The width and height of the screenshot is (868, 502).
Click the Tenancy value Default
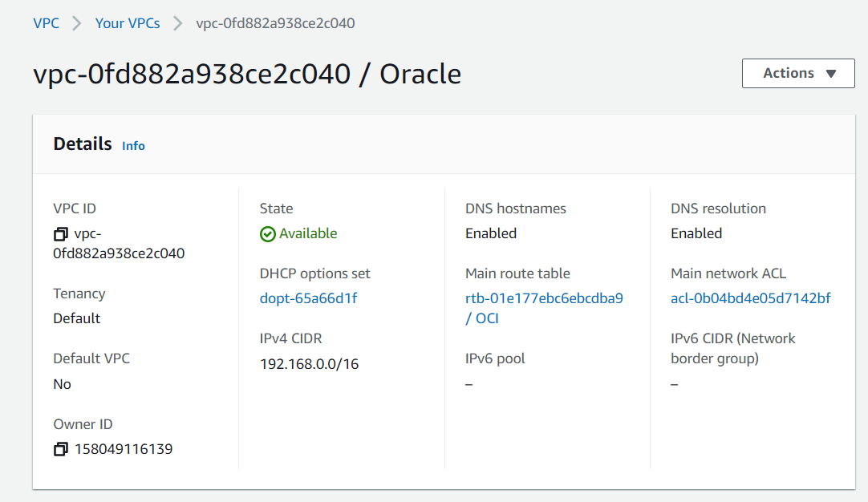[x=77, y=318]
